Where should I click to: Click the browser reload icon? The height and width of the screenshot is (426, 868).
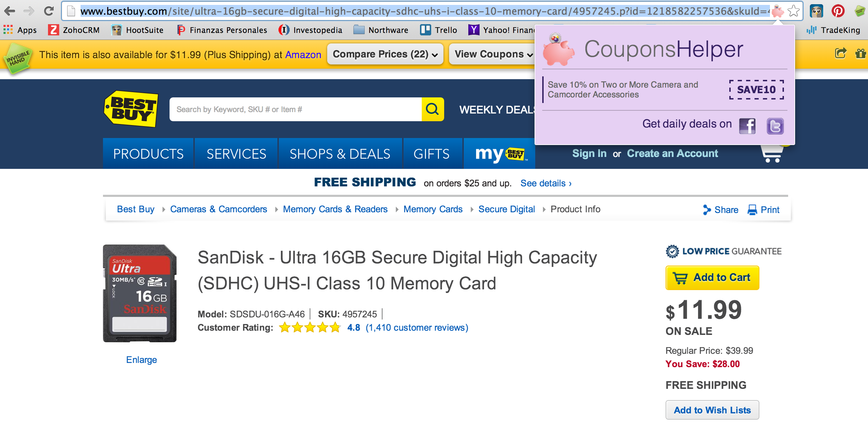click(x=49, y=11)
